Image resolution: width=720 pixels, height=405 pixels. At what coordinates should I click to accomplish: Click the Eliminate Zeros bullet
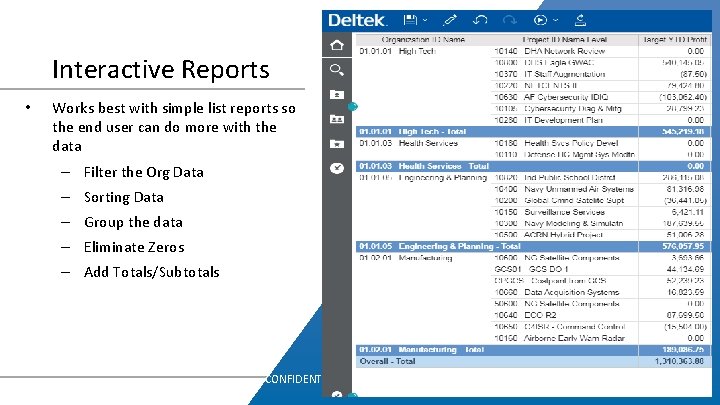click(x=134, y=247)
